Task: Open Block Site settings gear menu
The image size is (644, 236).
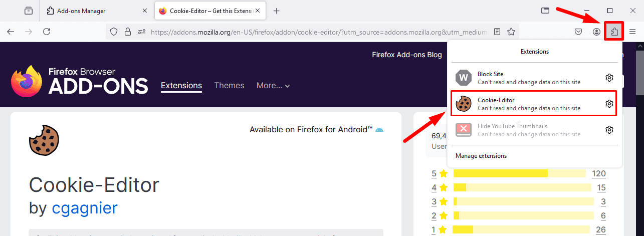Action: coord(609,78)
